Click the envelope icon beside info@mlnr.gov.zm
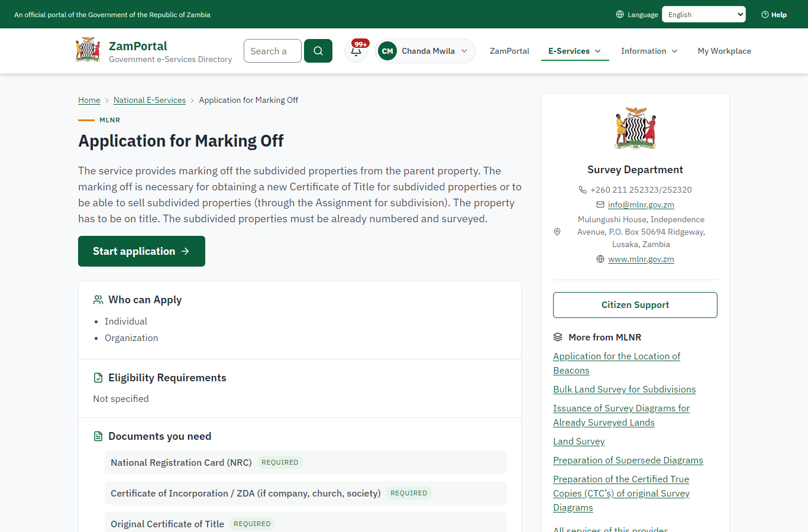The height and width of the screenshot is (532, 808). click(600, 205)
